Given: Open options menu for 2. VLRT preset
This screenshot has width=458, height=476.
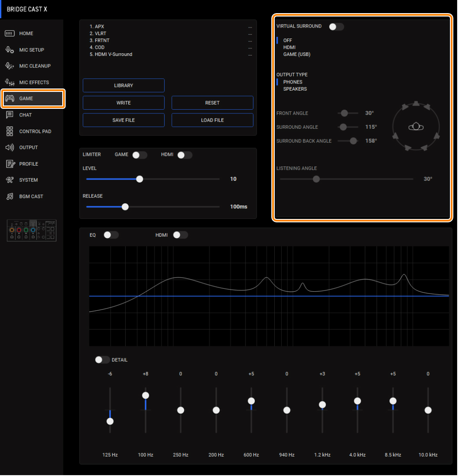Looking at the screenshot, I should click(250, 34).
